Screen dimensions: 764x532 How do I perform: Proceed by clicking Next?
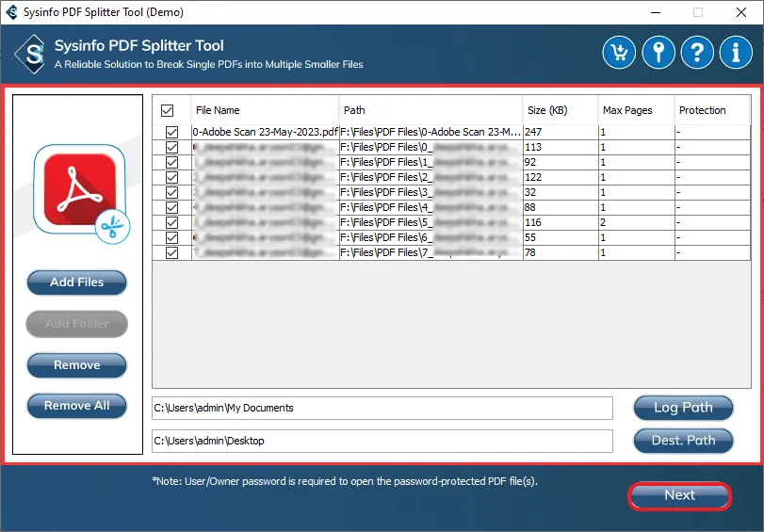[679, 495]
